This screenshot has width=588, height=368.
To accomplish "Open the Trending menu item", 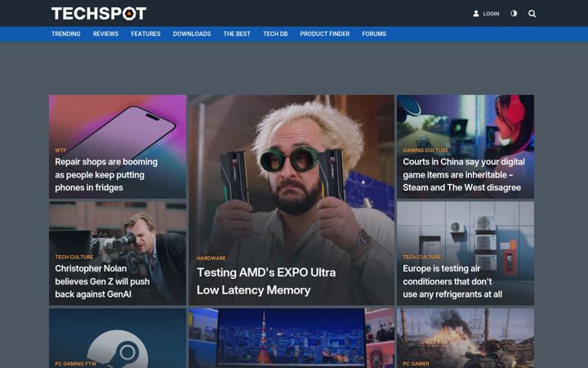I will (x=66, y=34).
